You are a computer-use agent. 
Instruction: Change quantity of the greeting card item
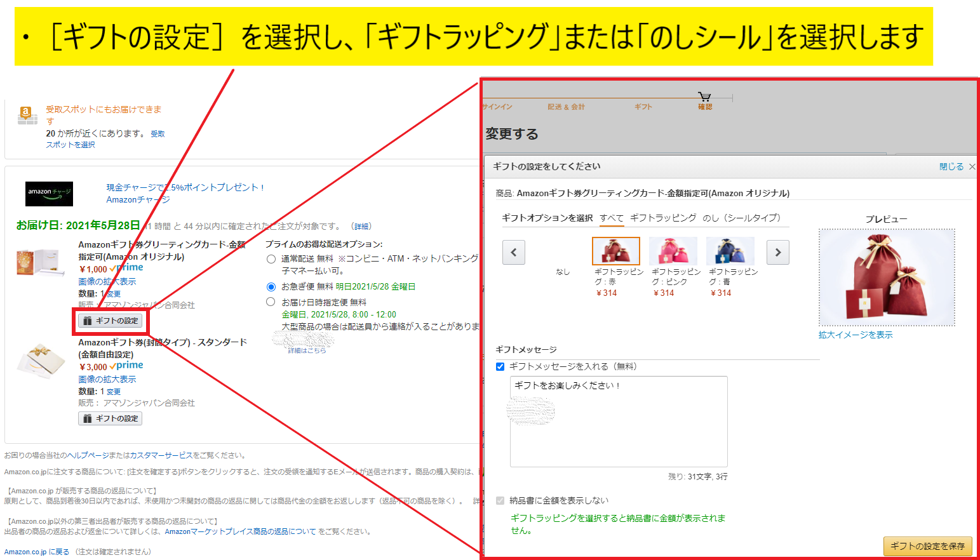[x=114, y=294]
